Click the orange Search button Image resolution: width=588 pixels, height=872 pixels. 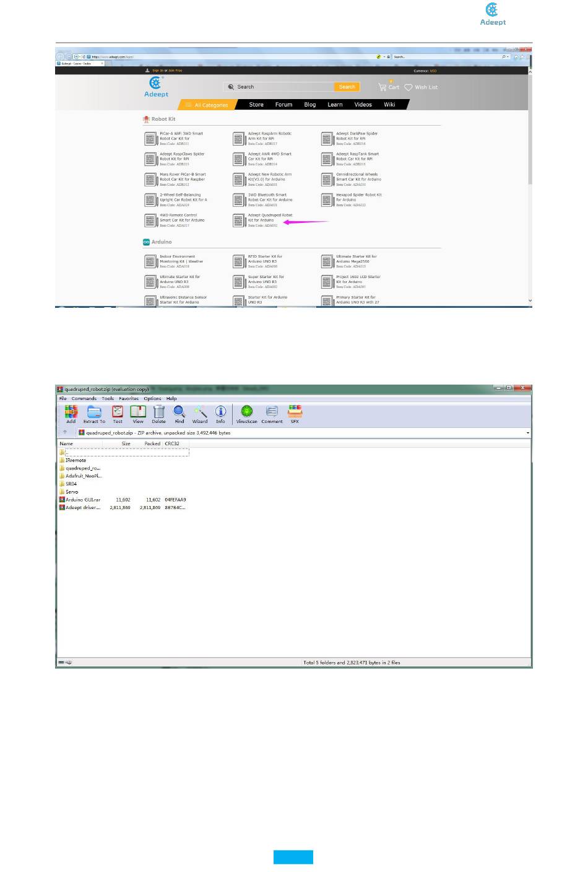coord(347,87)
